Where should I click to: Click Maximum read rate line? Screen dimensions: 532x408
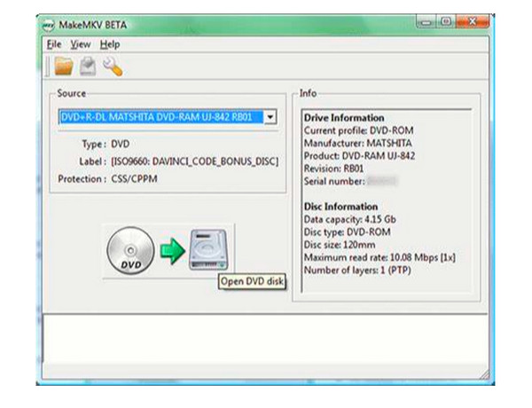(x=379, y=257)
